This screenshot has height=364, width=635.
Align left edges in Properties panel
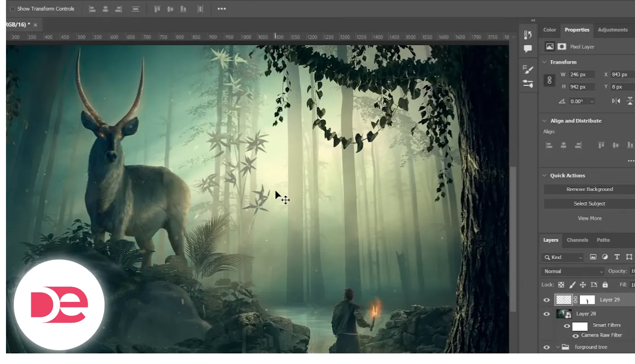click(549, 145)
